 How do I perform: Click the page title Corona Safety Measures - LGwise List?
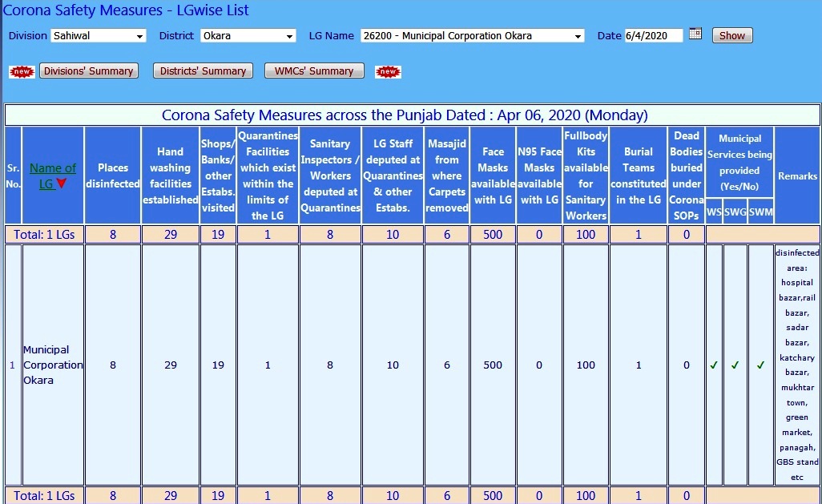point(126,10)
